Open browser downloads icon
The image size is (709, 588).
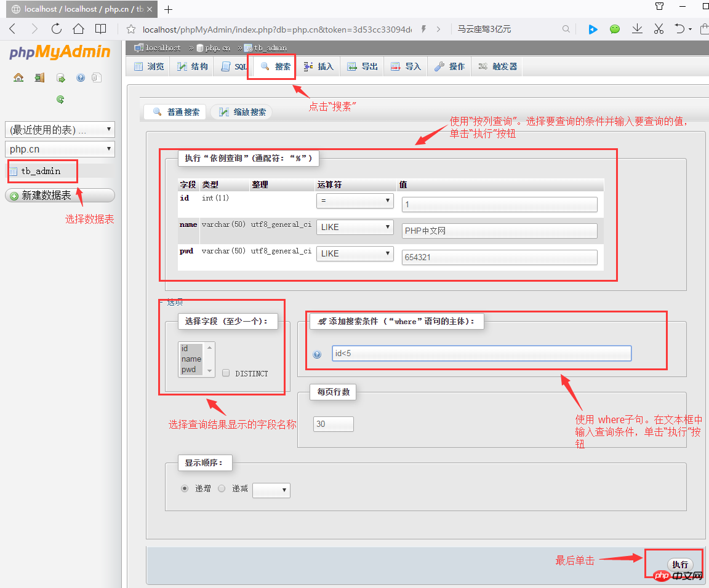coord(637,29)
